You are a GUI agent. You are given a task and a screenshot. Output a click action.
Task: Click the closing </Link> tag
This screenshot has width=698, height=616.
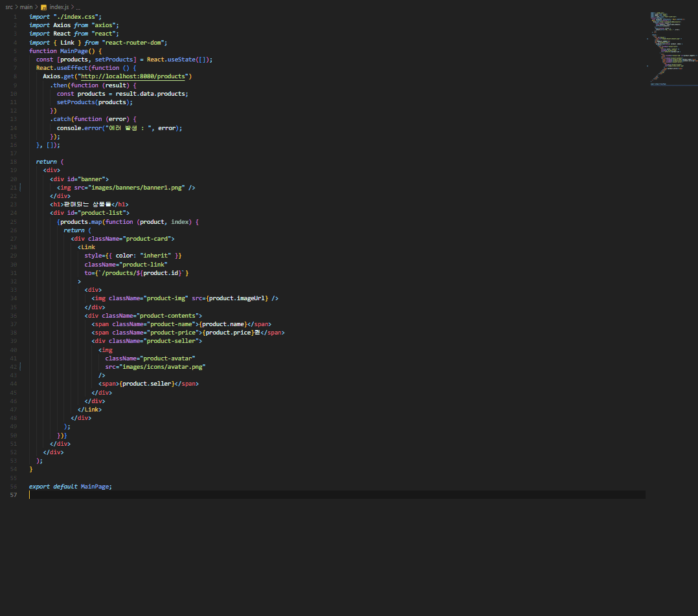click(89, 410)
